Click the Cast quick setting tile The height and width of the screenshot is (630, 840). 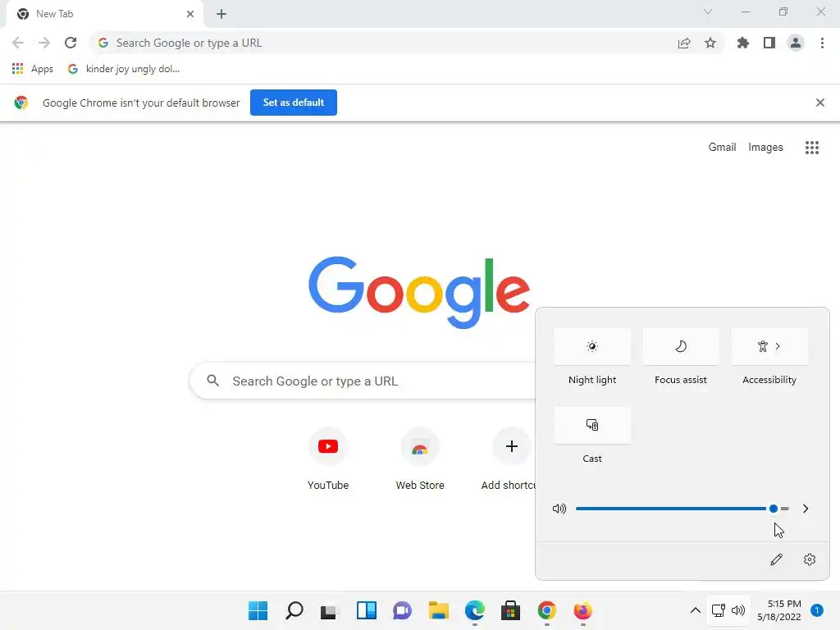[x=592, y=425]
